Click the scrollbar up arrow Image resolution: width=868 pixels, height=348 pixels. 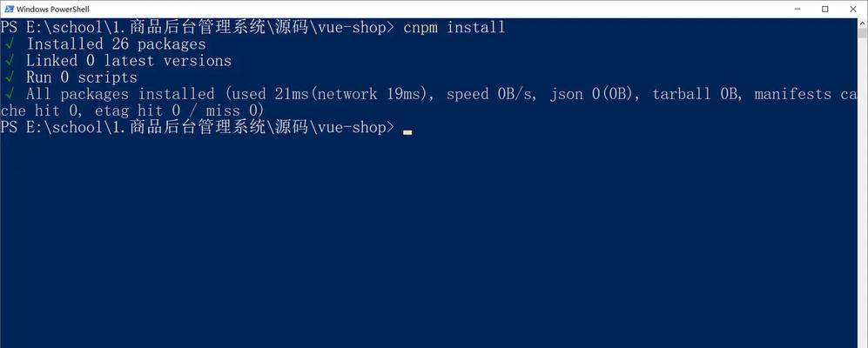click(863, 23)
